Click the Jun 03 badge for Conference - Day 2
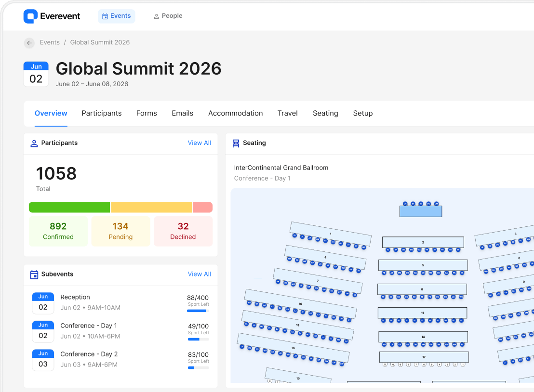The height and width of the screenshot is (392, 534). coord(43,359)
